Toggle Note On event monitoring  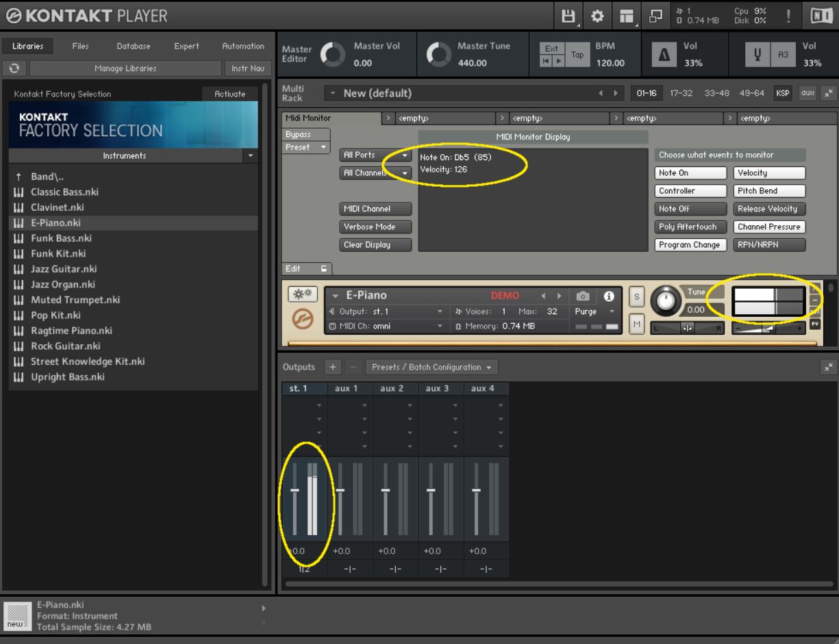coord(690,173)
